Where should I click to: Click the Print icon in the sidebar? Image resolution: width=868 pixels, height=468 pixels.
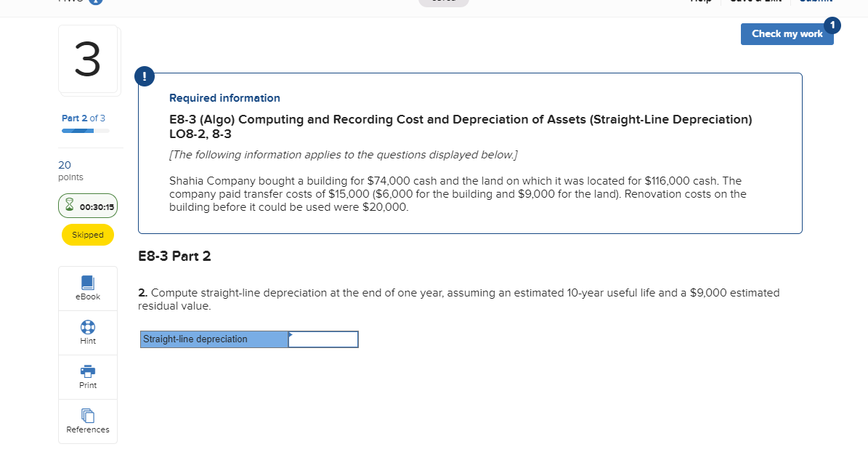tap(87, 377)
